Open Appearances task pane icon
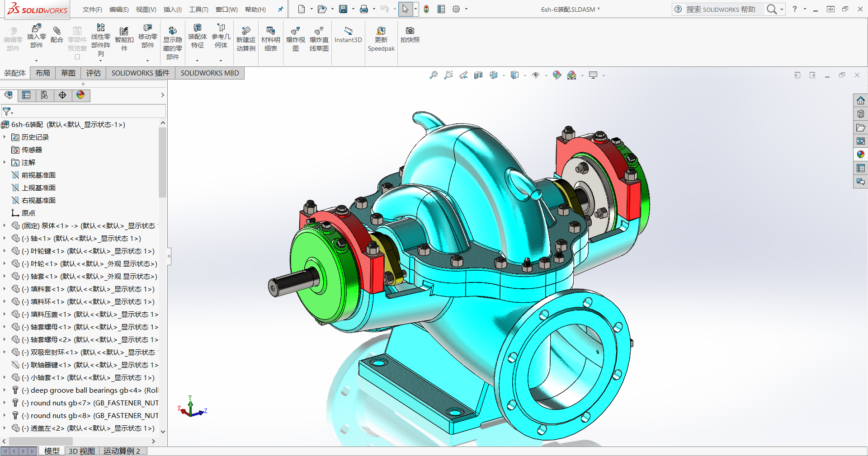The height and width of the screenshot is (456, 868). tap(860, 155)
